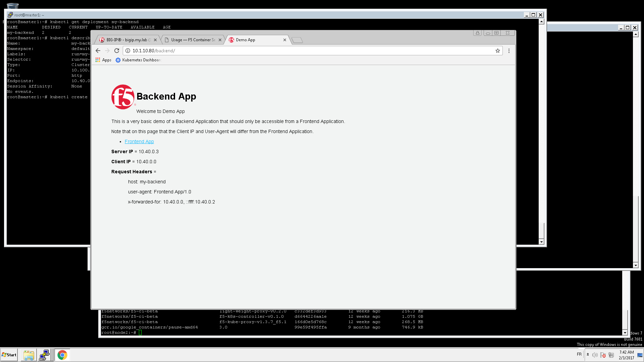
Task: Open a new Chrome tab
Action: point(297,40)
